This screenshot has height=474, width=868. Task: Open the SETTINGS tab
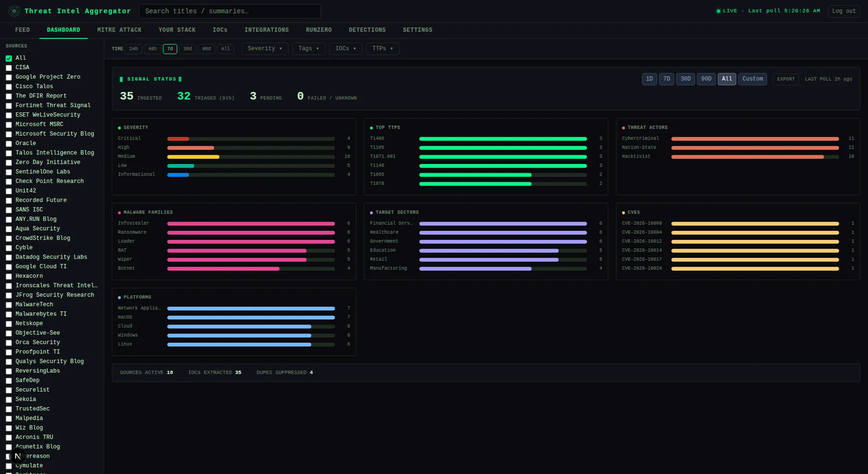coord(418,30)
